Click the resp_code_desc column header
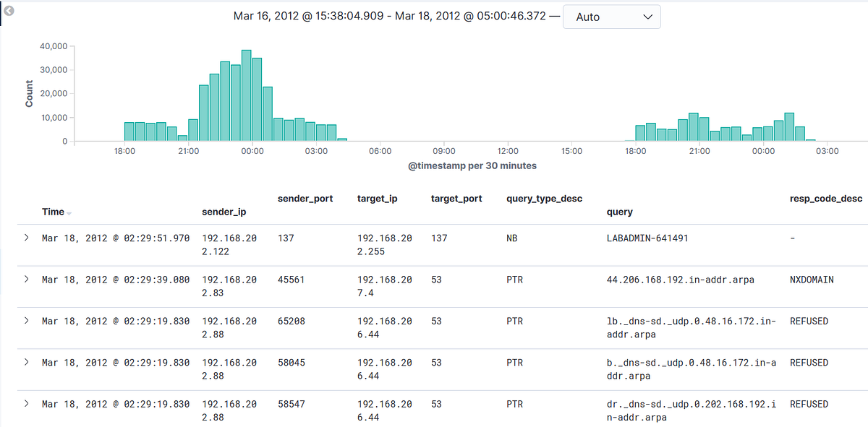This screenshot has height=427, width=868. pos(826,198)
